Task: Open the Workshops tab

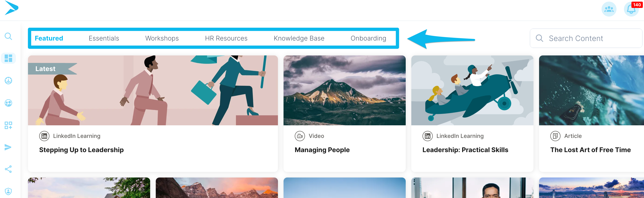Action: coord(162,38)
